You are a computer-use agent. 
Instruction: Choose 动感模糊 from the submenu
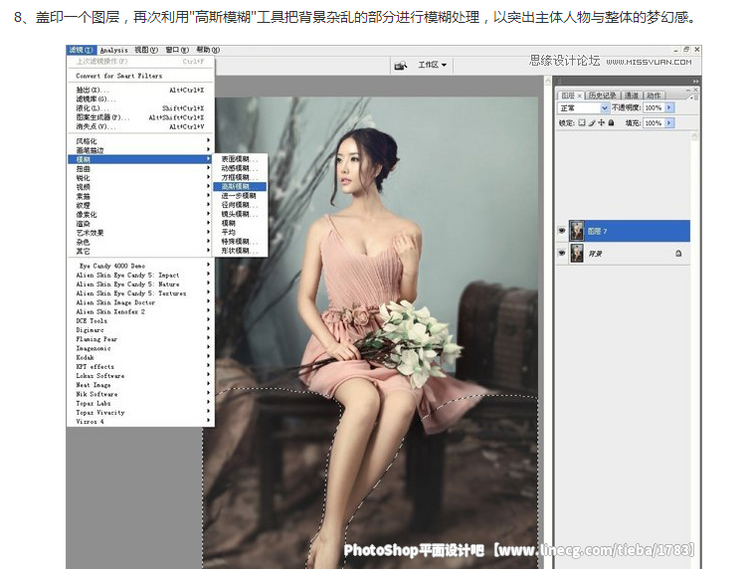click(240, 168)
